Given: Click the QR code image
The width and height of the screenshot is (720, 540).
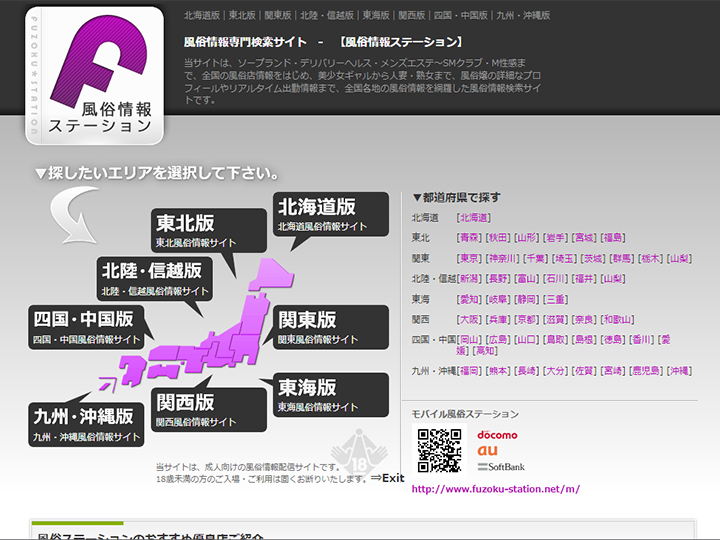Looking at the screenshot, I should [x=439, y=449].
